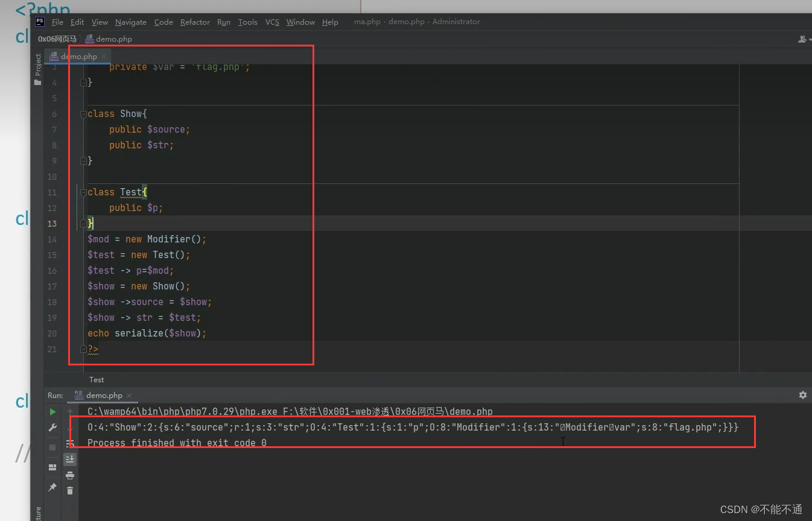Open the Structure tool window
Screen dimensions: 812x521
[38, 513]
